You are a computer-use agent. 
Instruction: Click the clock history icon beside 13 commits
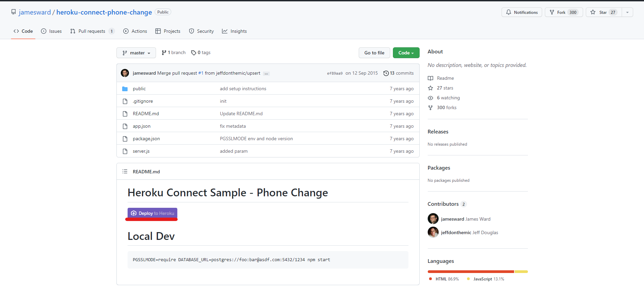pyautogui.click(x=386, y=73)
